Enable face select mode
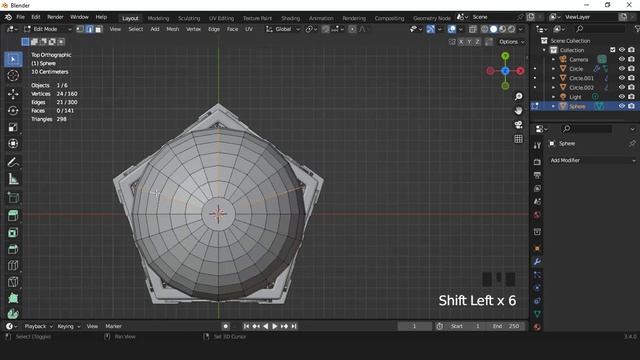This screenshot has width=640, height=360. point(98,29)
